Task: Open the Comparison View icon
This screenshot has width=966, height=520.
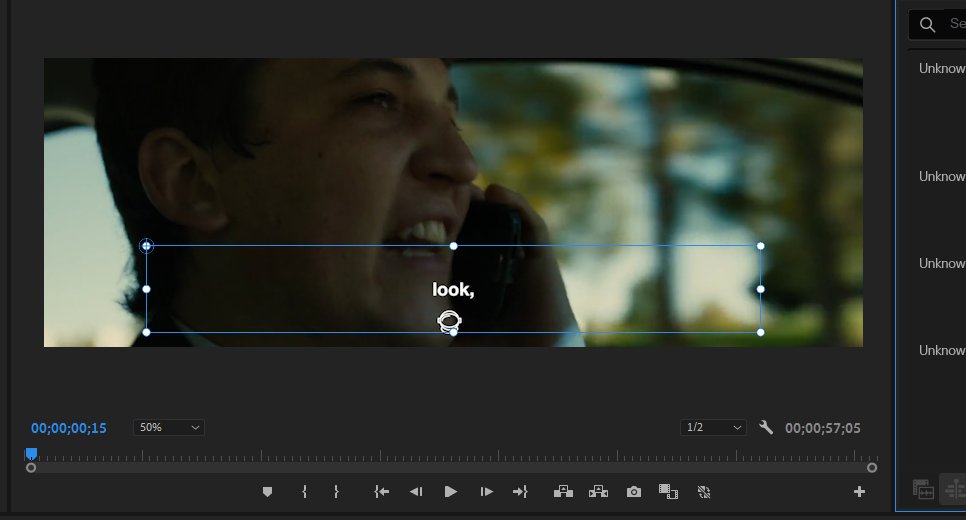Action: 668,492
